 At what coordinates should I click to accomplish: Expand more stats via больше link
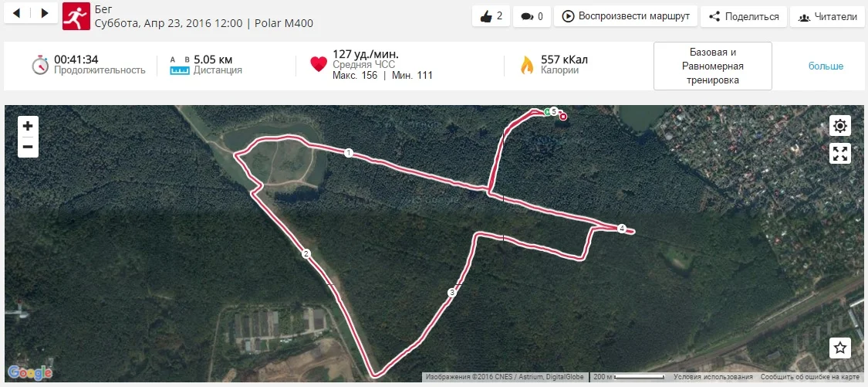coord(826,66)
